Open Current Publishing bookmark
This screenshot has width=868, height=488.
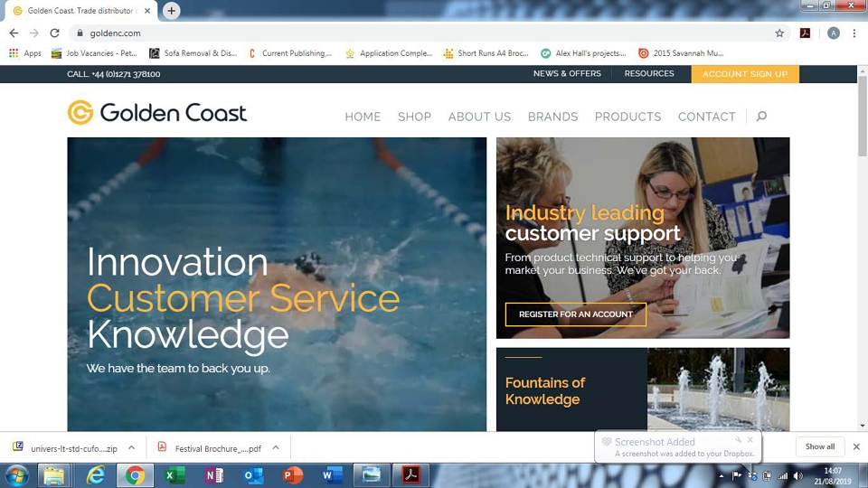pos(290,53)
